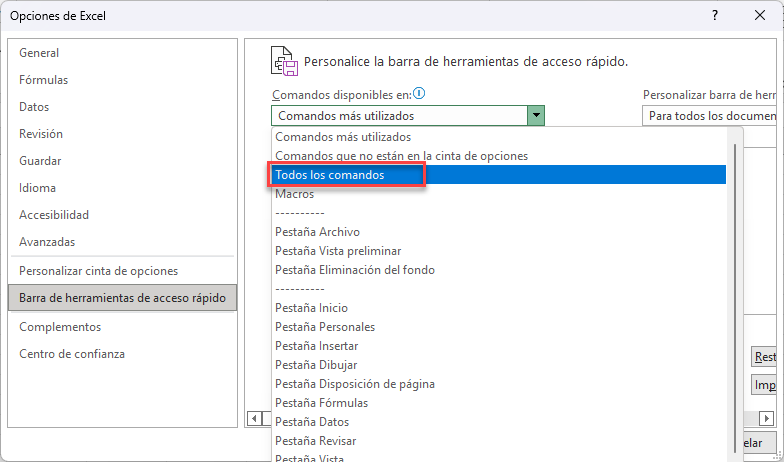Pick Pestaña Archivo from the list

500,232
